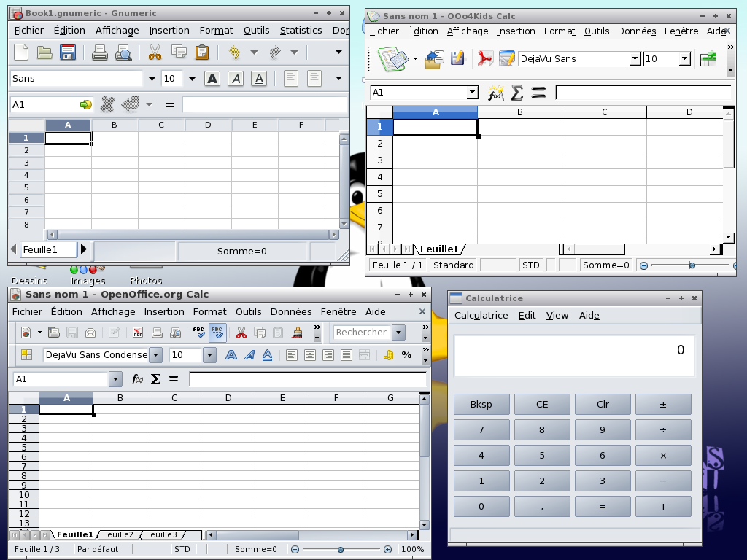Image resolution: width=747 pixels, height=560 pixels.
Task: Click the redo arrow in Gnumeric
Action: (275, 52)
